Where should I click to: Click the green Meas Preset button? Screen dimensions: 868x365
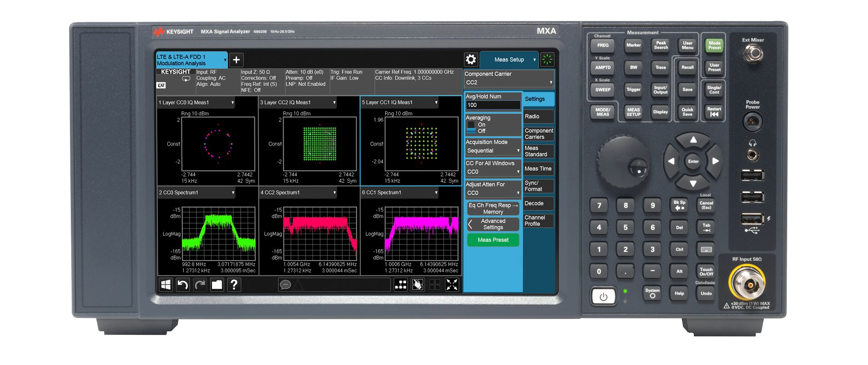pyautogui.click(x=493, y=240)
